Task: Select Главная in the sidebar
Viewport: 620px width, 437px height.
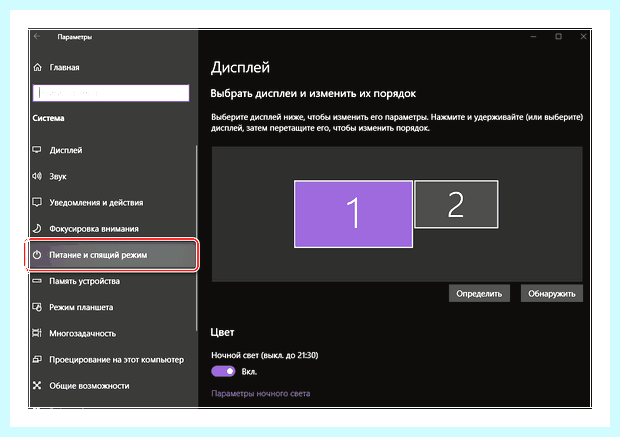Action: (x=64, y=68)
